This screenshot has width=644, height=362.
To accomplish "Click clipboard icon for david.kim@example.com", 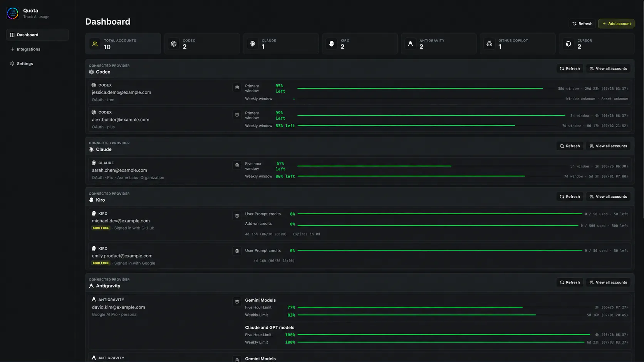I will click(237, 302).
